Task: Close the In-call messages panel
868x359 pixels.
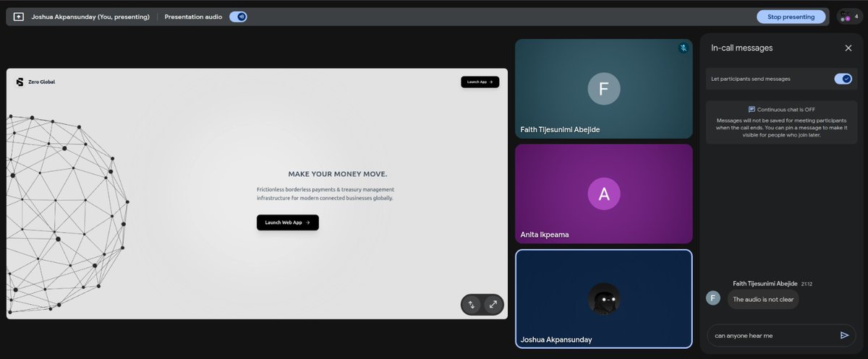Action: [x=848, y=48]
